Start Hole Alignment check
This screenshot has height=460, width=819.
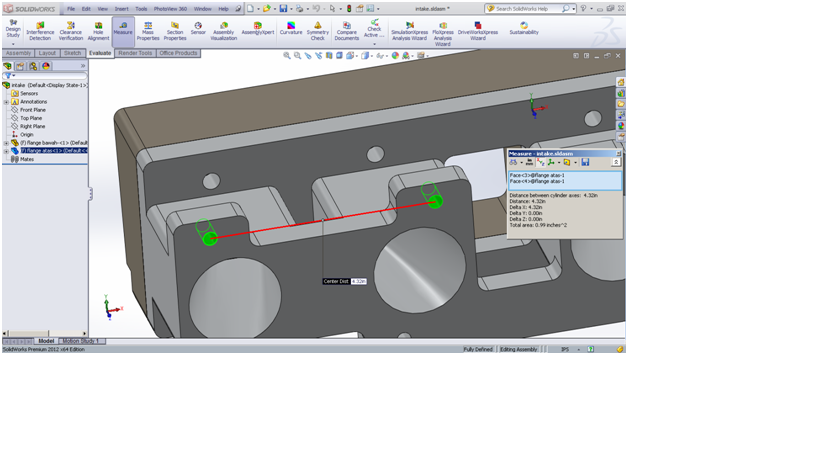pyautogui.click(x=98, y=30)
